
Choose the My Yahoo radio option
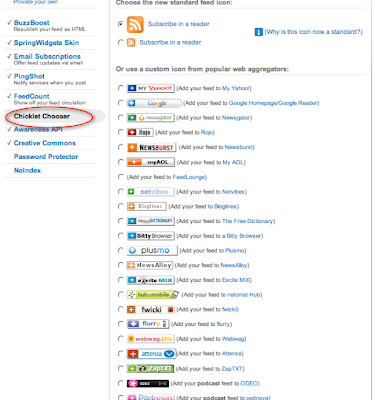pyautogui.click(x=121, y=88)
